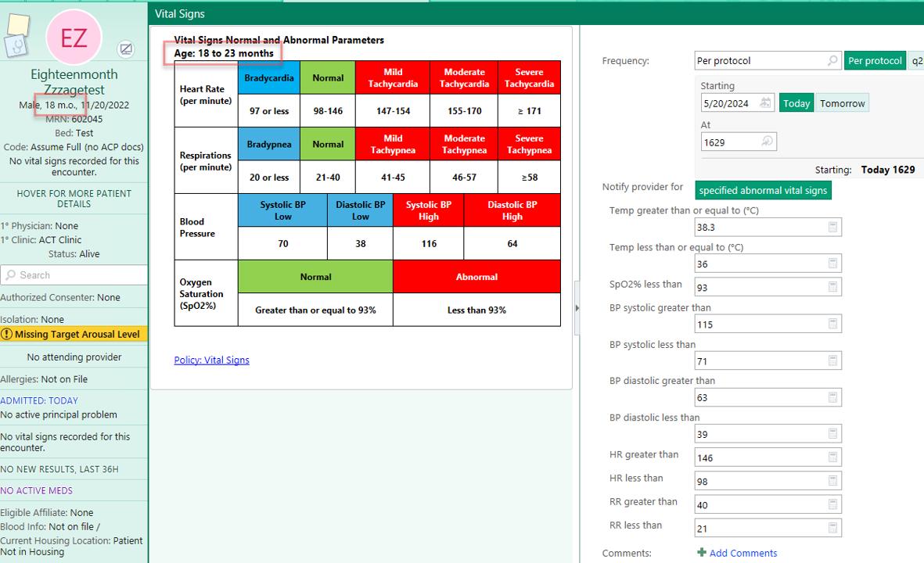
Task: Open calculator icon for RR greater than field
Action: tap(832, 504)
